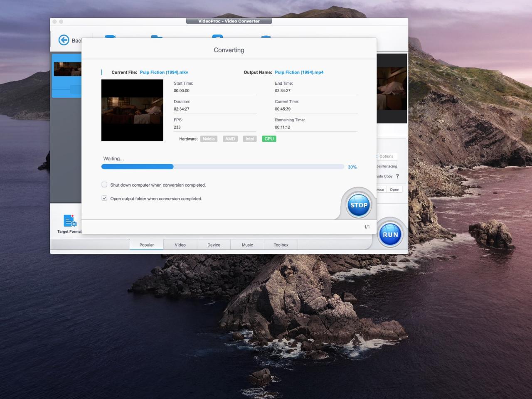The width and height of the screenshot is (532, 399).
Task: Click the Options button
Action: click(387, 156)
